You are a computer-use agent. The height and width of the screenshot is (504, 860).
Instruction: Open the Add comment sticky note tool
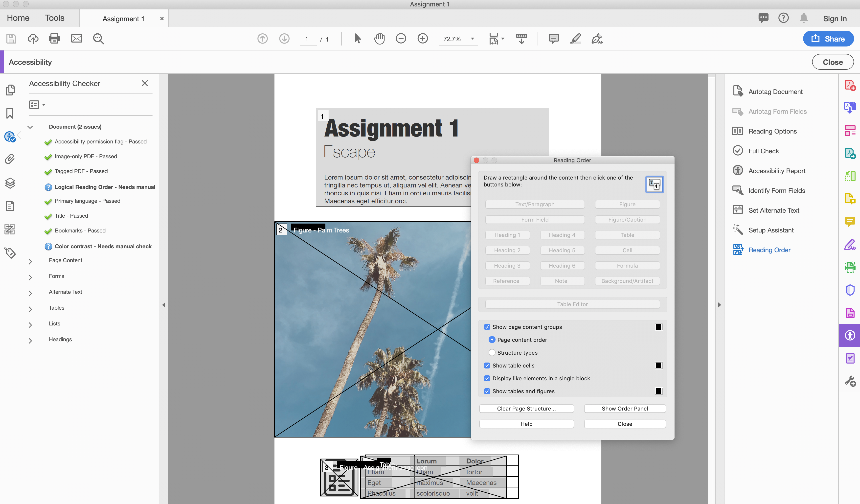pos(554,39)
